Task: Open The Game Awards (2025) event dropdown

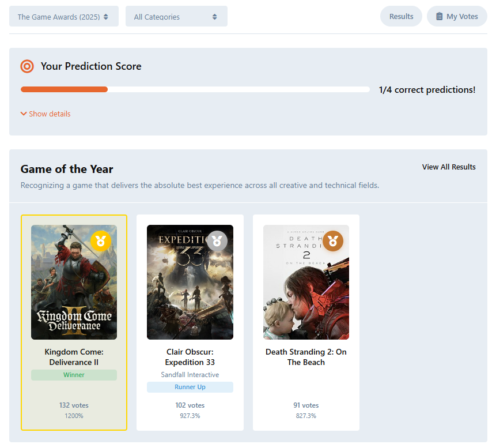Action: point(63,17)
